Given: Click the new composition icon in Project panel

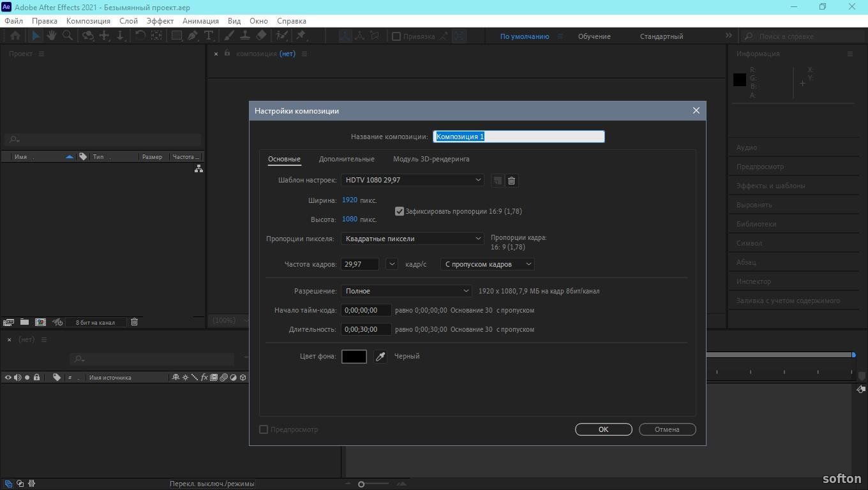Looking at the screenshot, I should click(40, 322).
